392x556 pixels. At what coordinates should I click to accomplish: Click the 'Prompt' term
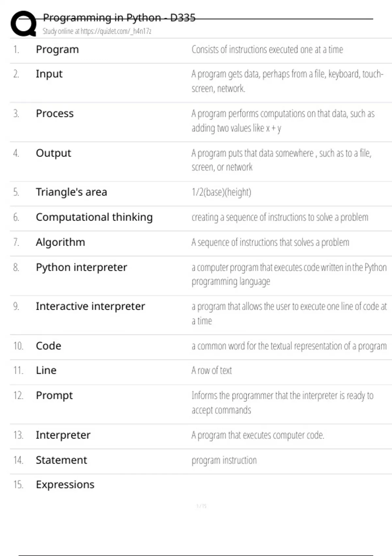point(54,395)
